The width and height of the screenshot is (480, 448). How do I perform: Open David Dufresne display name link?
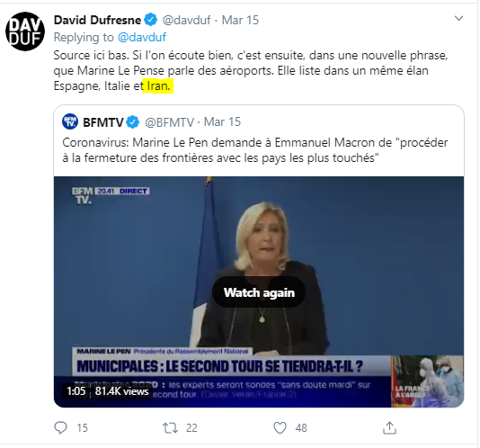coord(97,20)
